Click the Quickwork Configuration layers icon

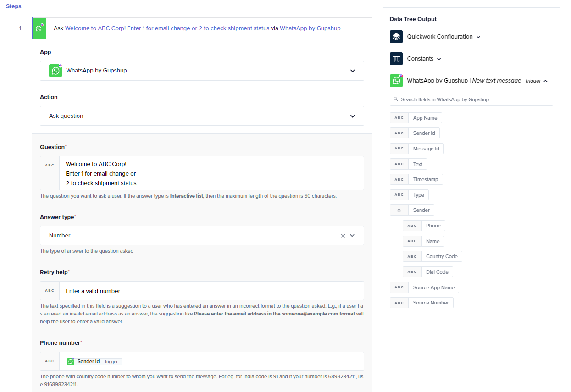pyautogui.click(x=396, y=37)
